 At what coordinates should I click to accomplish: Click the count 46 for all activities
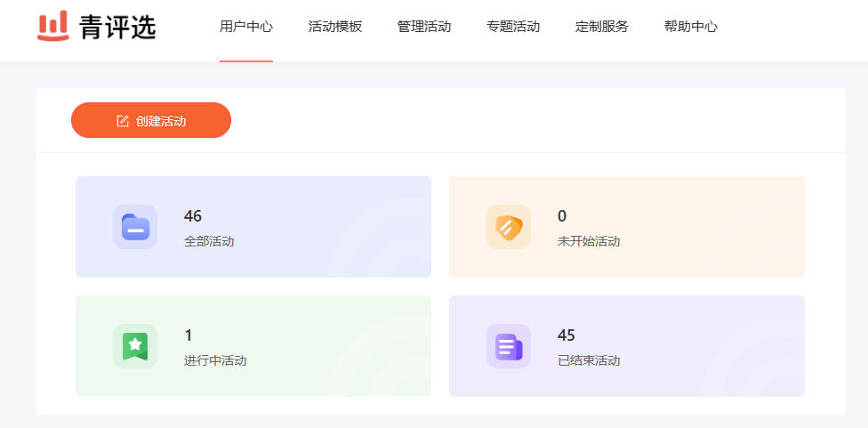(x=193, y=216)
